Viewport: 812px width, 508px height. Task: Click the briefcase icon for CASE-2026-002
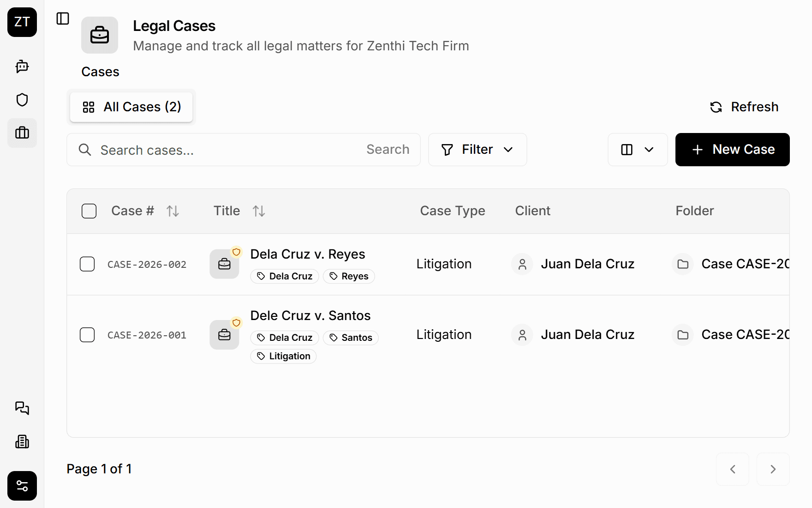point(224,264)
